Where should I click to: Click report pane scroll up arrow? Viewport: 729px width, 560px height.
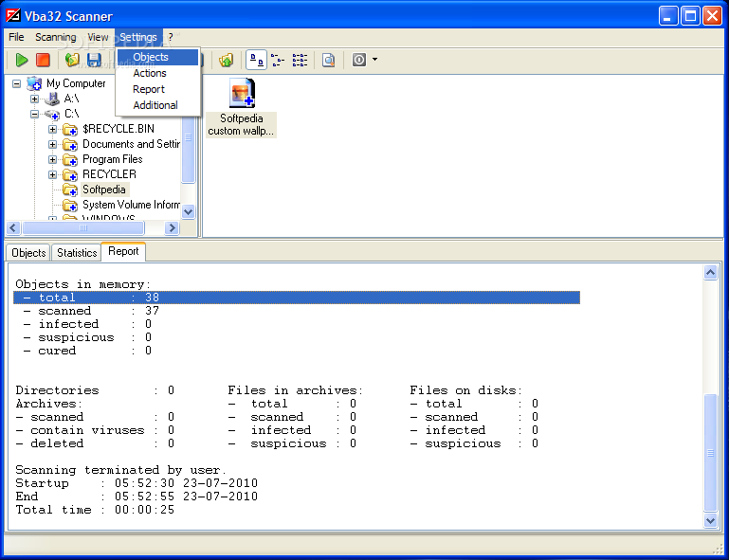click(x=710, y=272)
